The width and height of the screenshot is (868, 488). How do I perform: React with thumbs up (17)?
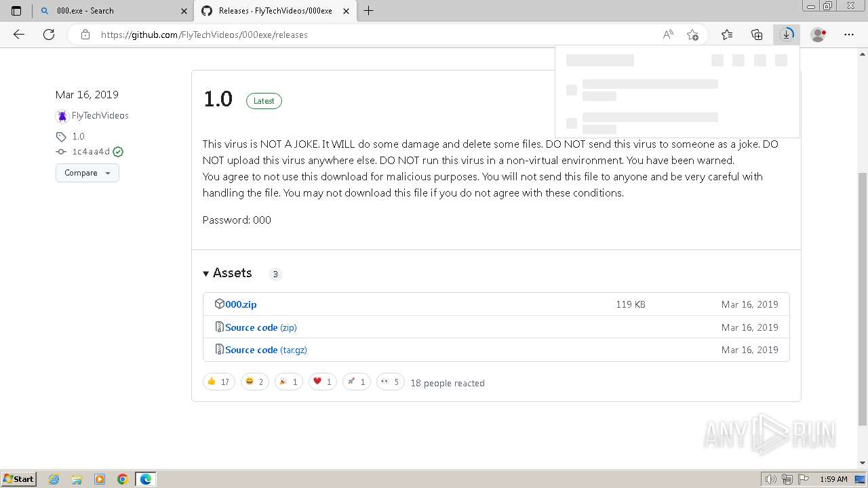tap(218, 382)
